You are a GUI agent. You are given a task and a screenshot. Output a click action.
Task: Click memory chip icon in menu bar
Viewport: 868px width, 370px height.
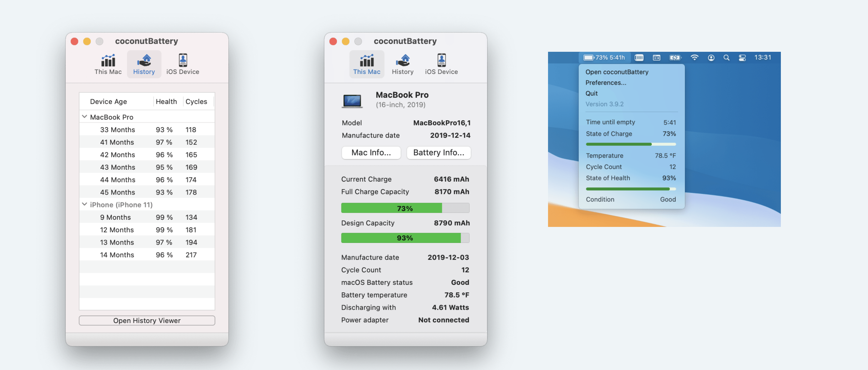tap(639, 58)
